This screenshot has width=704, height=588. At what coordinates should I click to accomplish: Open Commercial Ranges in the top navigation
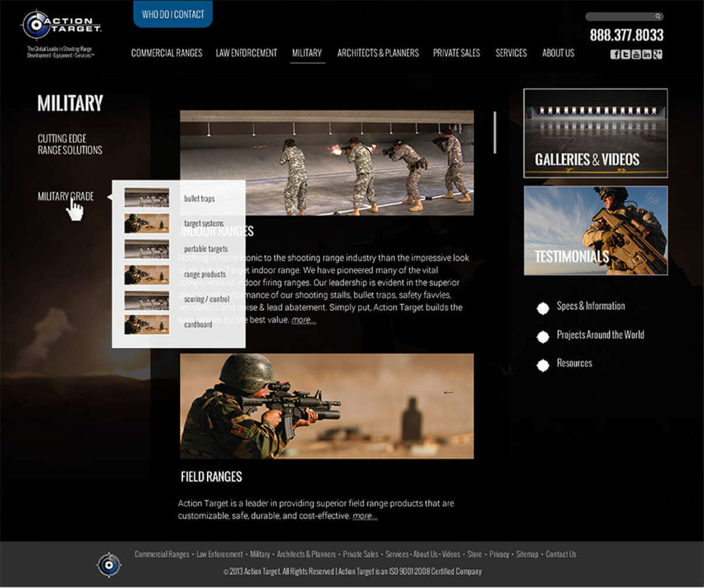click(167, 53)
